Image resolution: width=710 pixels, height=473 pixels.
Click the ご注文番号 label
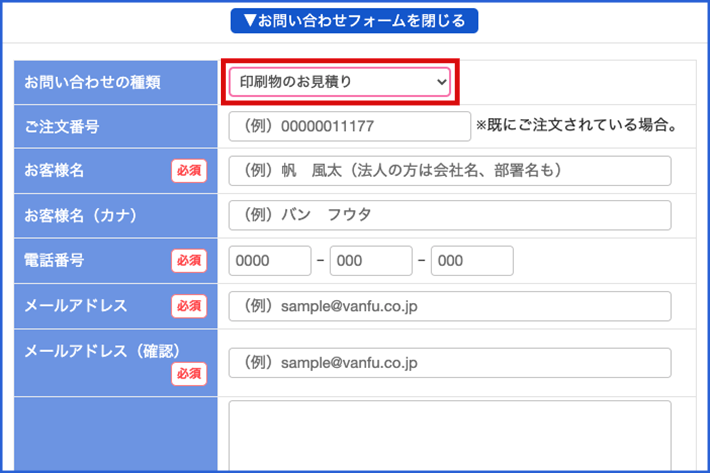tap(62, 127)
